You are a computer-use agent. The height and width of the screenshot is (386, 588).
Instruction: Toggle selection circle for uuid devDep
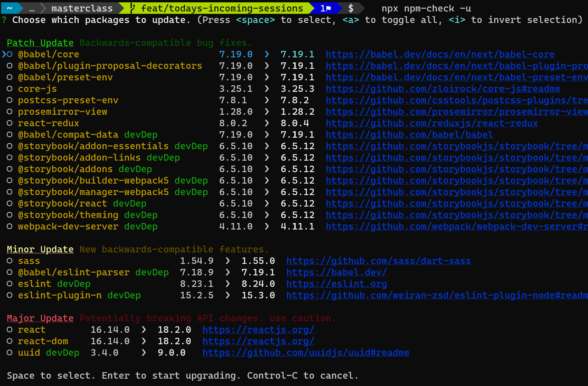coord(10,353)
